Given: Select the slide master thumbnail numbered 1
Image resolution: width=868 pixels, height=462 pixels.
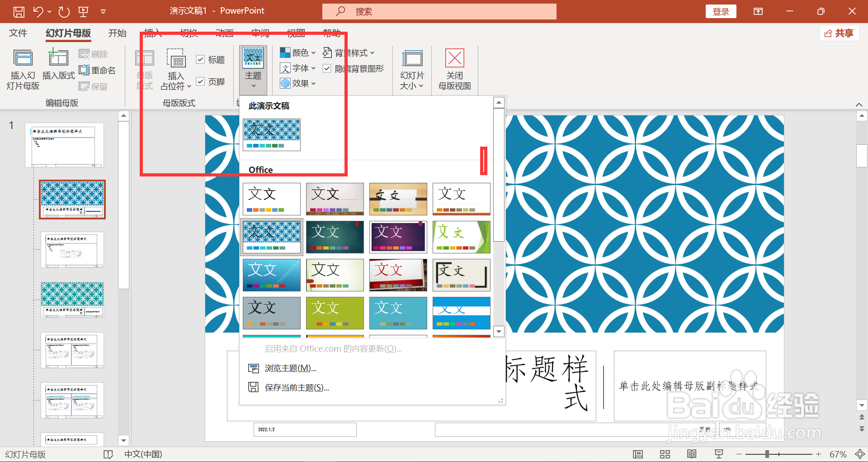Looking at the screenshot, I should 64,145.
